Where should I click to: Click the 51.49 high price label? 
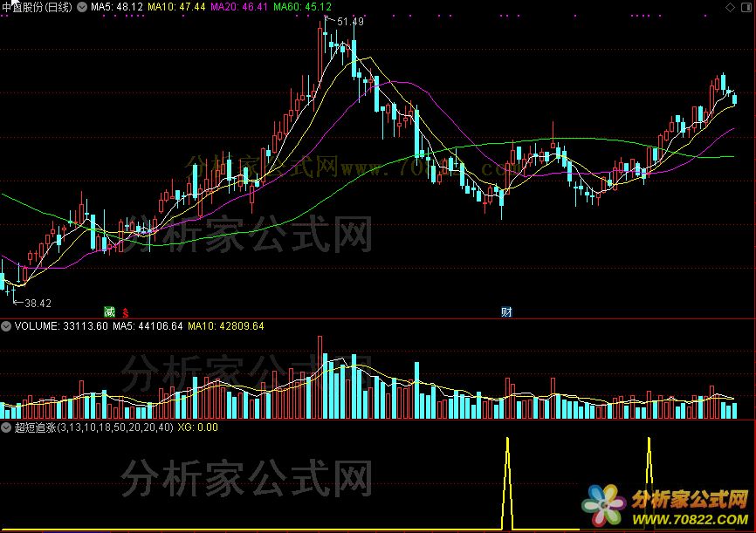(x=350, y=22)
